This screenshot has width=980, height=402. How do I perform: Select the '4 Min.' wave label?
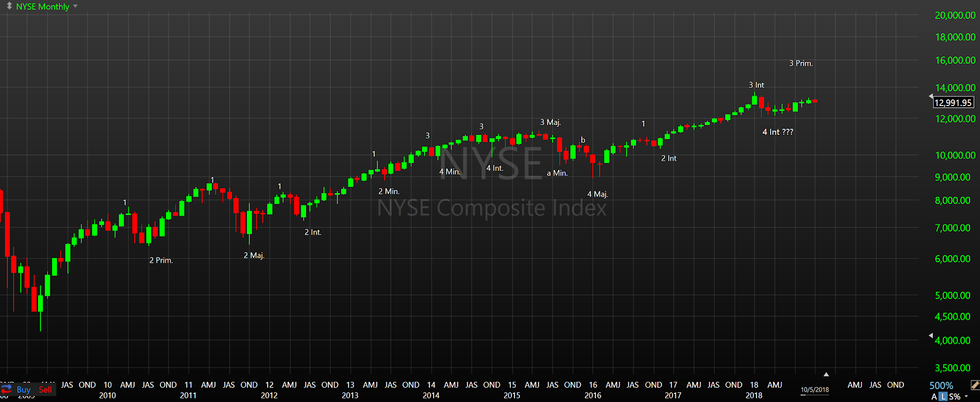(x=450, y=172)
